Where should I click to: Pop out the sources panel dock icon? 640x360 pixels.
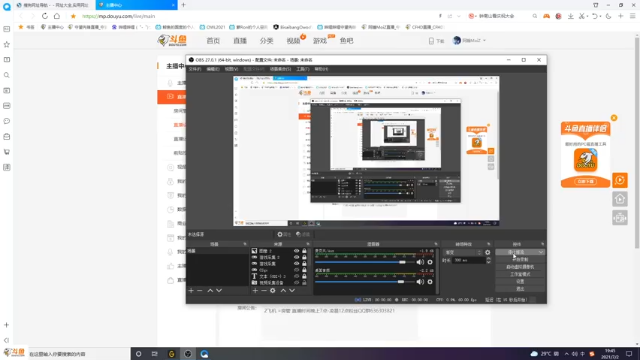[x=308, y=244]
